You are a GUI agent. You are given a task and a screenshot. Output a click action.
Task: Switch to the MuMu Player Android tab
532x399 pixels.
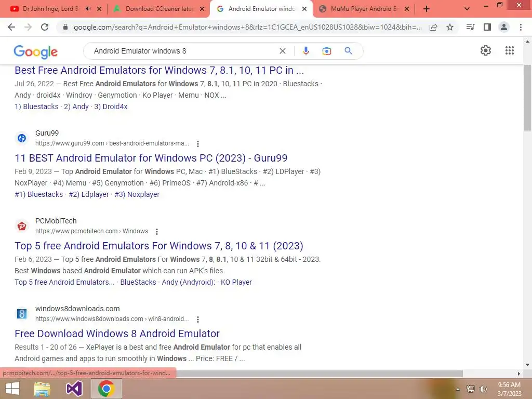point(365,9)
